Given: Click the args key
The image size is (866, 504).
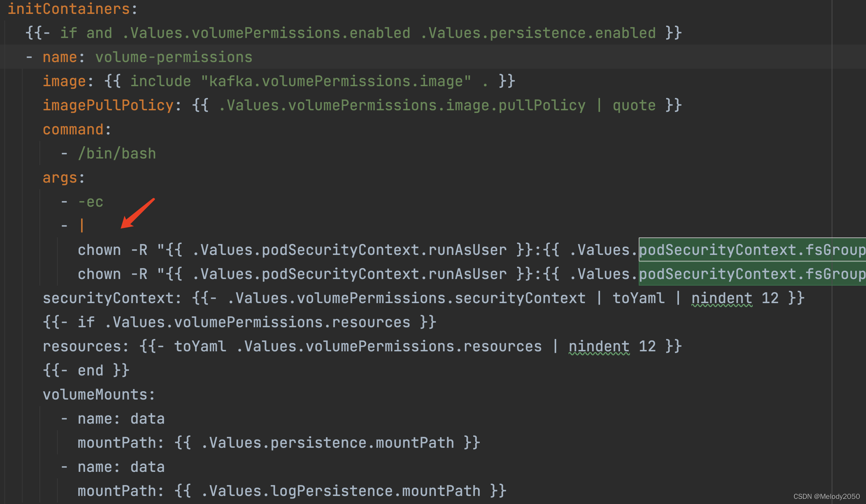Looking at the screenshot, I should tap(60, 178).
